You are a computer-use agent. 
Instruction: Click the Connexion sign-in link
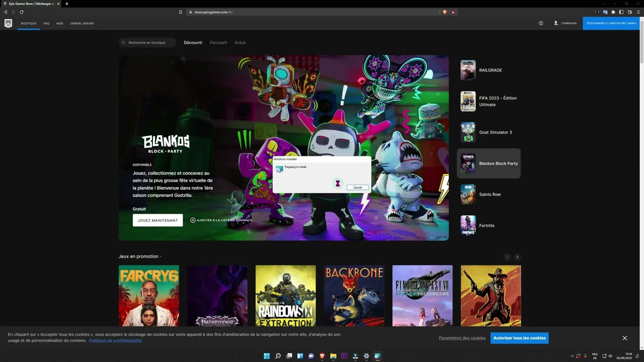point(569,23)
